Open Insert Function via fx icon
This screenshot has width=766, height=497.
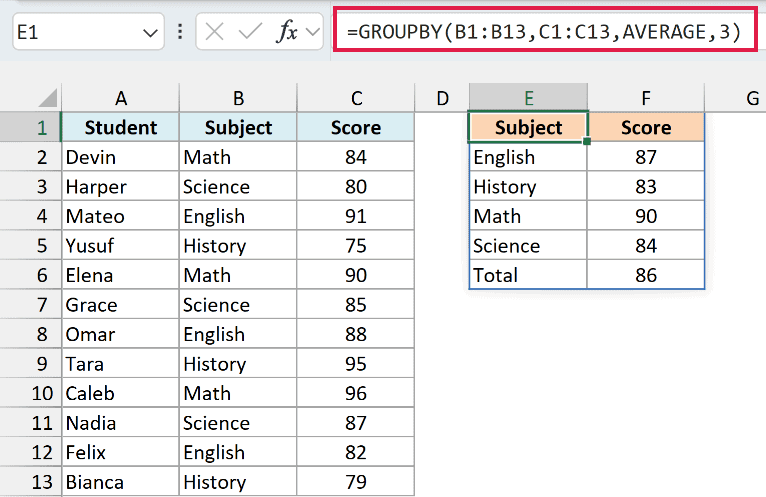287,32
